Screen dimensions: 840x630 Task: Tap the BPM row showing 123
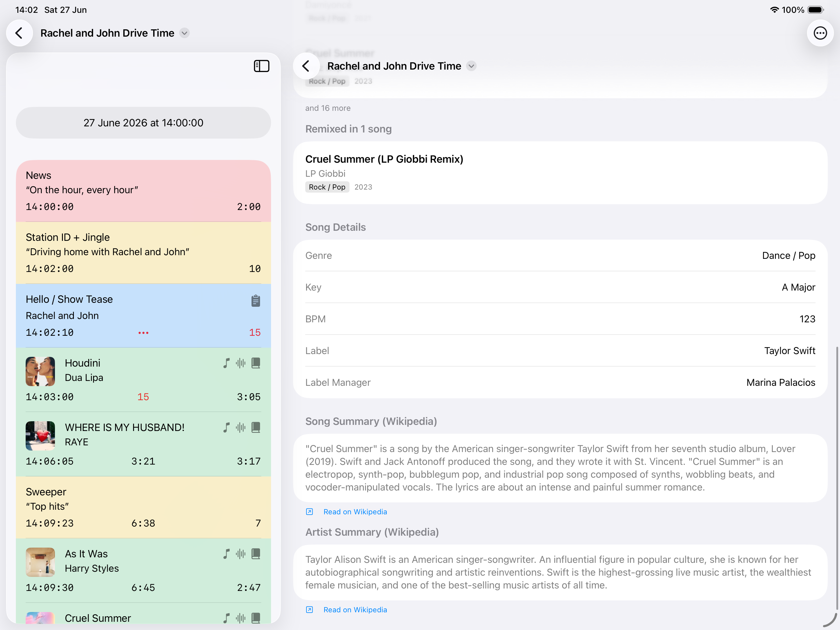coord(560,319)
